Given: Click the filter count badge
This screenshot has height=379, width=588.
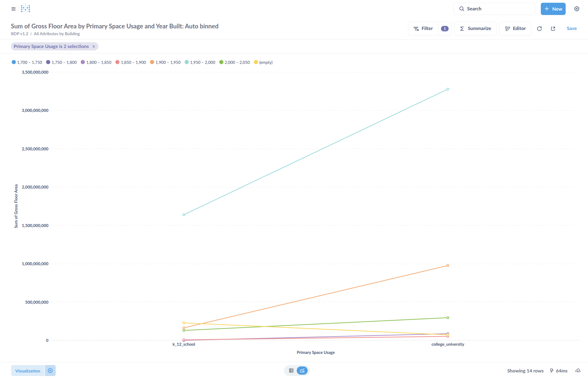Looking at the screenshot, I should tap(445, 29).
